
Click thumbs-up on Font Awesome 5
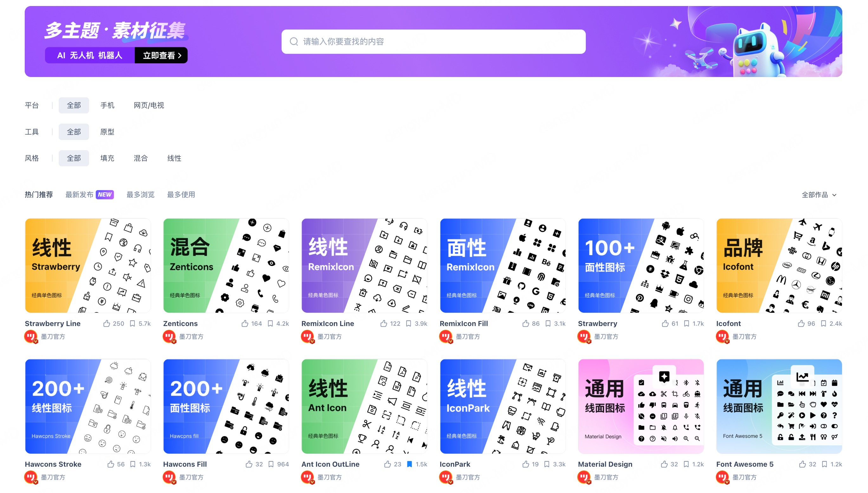click(802, 464)
